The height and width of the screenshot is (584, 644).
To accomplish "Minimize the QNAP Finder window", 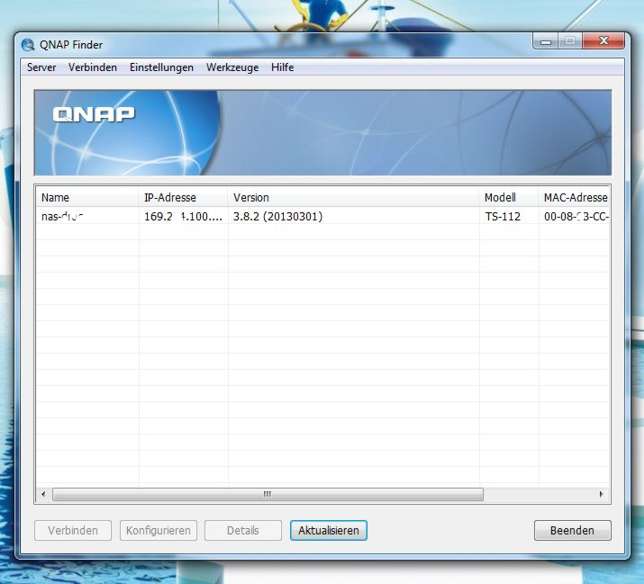I will pos(545,41).
